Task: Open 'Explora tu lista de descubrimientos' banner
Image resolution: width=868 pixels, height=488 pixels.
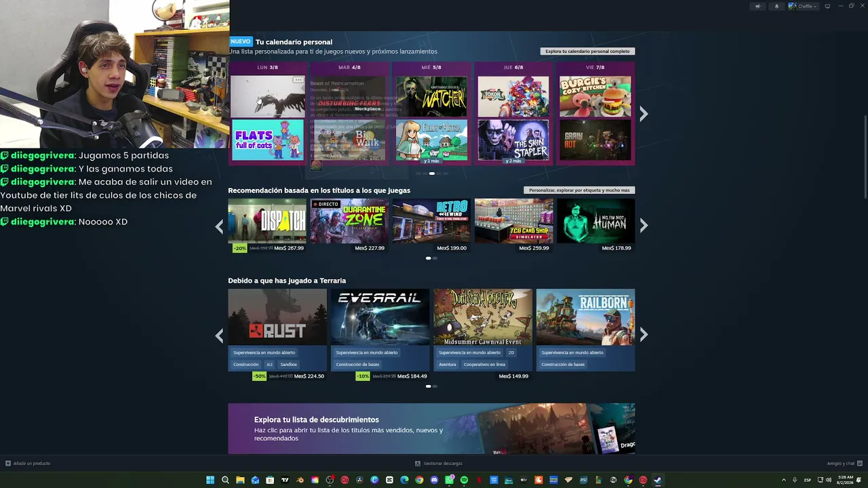Action: 431,428
